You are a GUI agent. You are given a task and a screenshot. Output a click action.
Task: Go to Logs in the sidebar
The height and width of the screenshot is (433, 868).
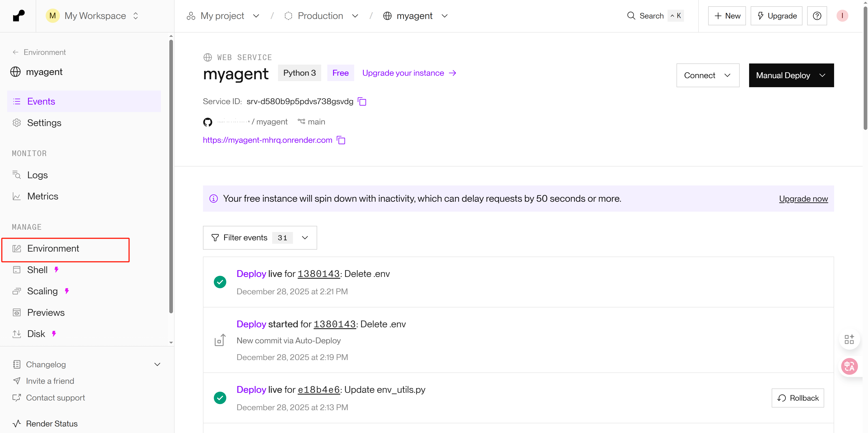pos(37,175)
